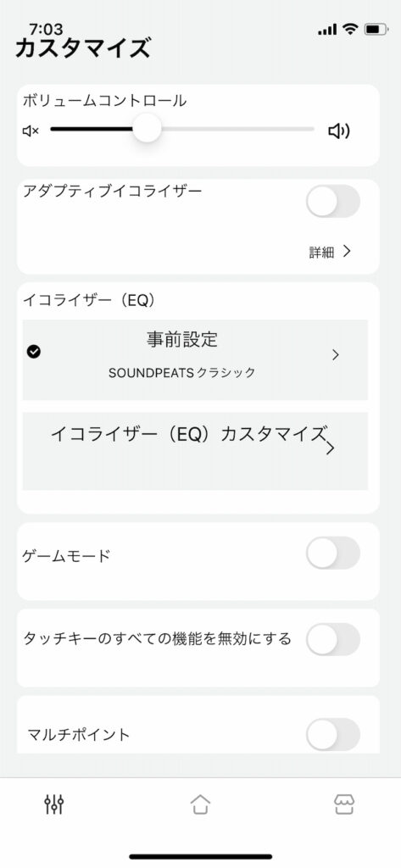Screen dimensions: 401x868
Task: Open the store tab icon
Action: 344,804
